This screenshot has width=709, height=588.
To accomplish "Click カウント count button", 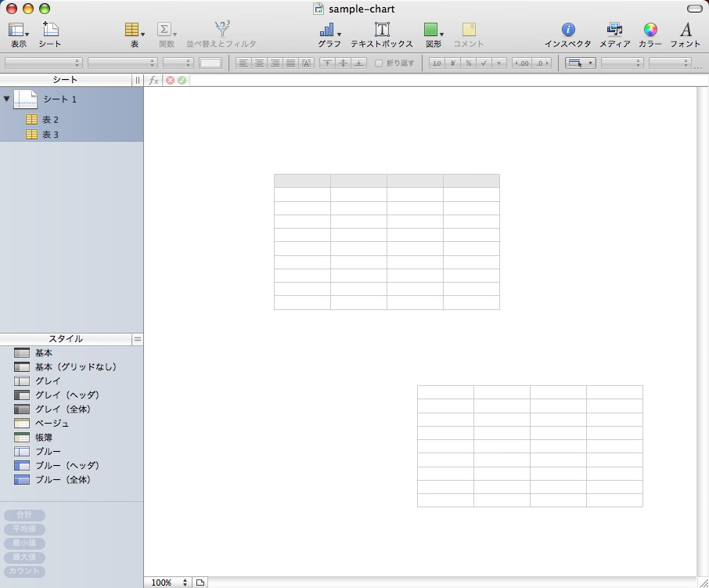I will point(24,572).
